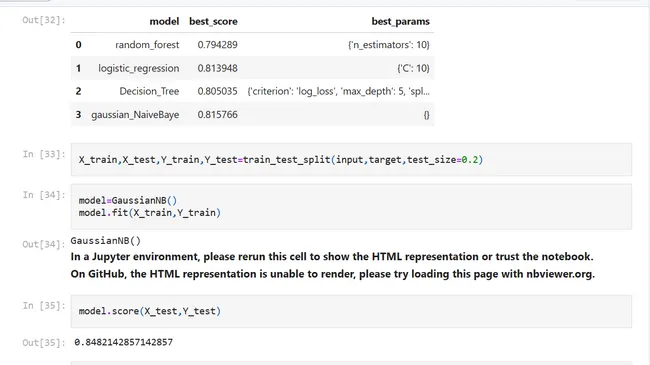The width and height of the screenshot is (650, 365).
Task: Click the Out[32] output prompt
Action: pos(44,20)
